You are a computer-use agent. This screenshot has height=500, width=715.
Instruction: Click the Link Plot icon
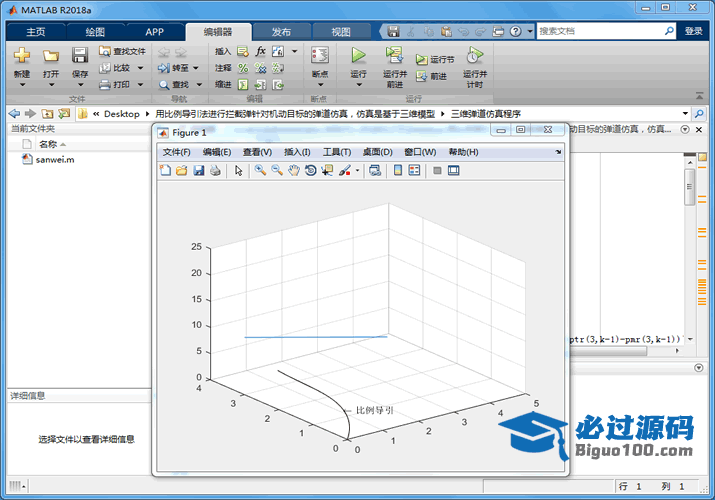(x=375, y=170)
